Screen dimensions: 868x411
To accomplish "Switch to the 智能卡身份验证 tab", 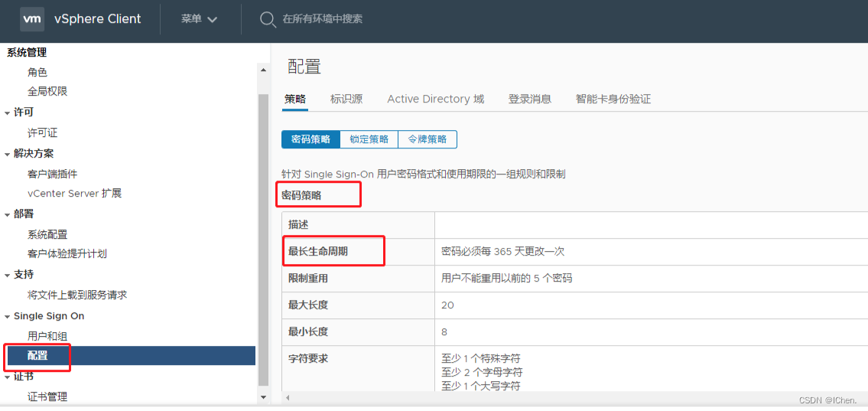I will coord(613,99).
